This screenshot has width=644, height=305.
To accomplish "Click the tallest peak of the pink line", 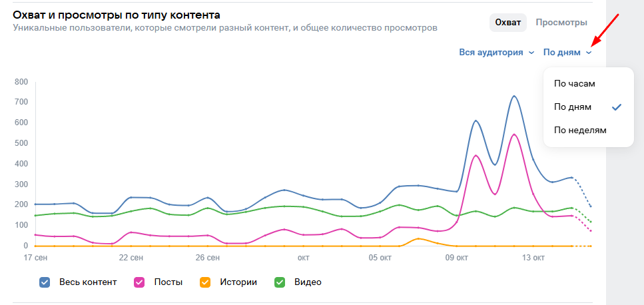I will click(x=514, y=135).
